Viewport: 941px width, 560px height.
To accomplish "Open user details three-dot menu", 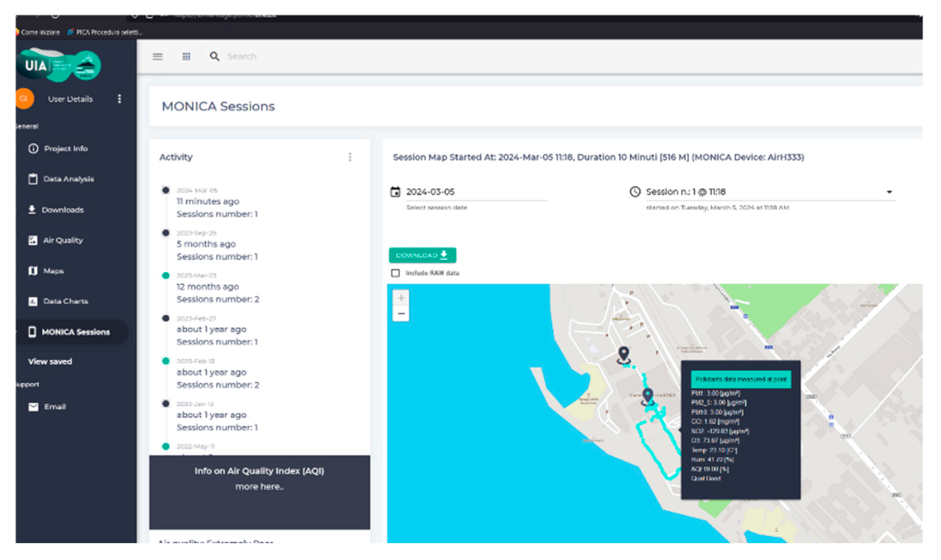I will [x=120, y=99].
